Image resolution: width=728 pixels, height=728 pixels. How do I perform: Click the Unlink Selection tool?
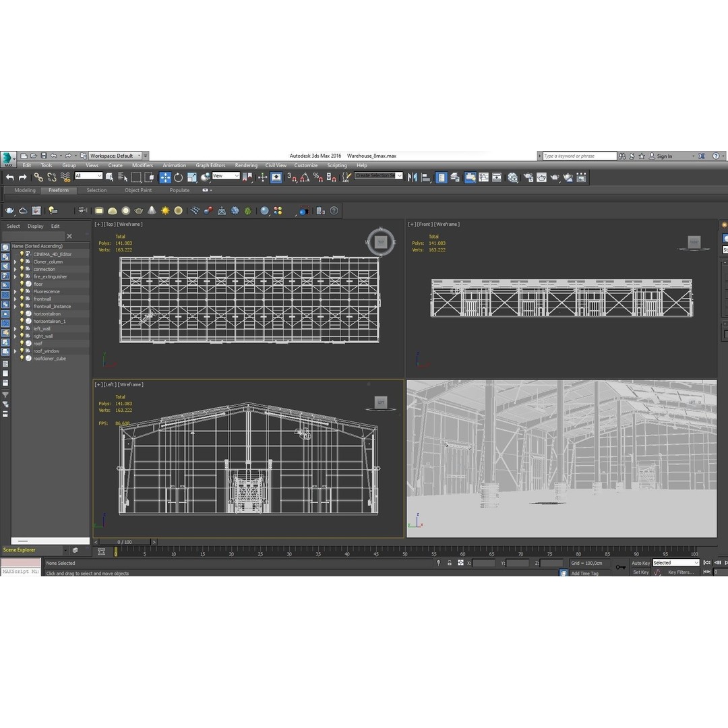click(x=51, y=177)
